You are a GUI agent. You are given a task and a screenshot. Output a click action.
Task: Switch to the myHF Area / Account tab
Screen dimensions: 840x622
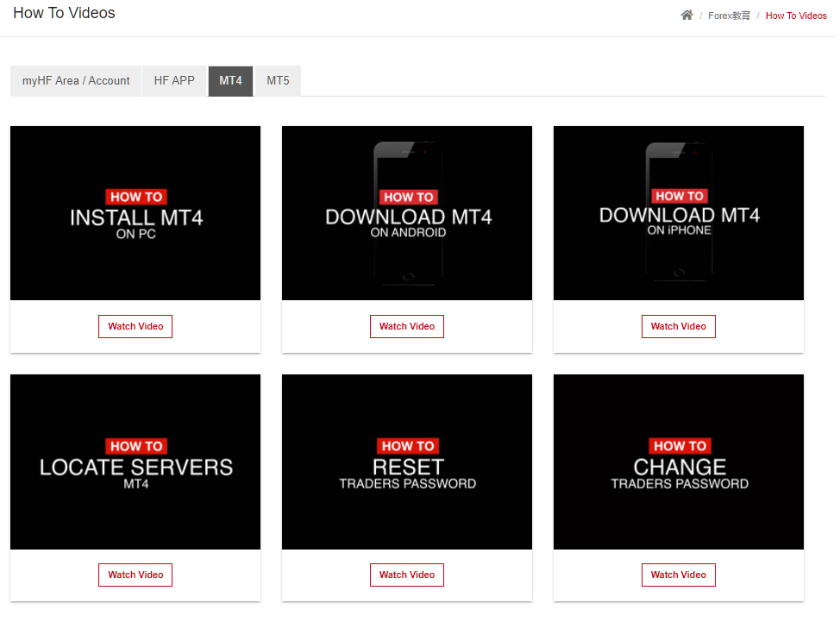point(76,81)
